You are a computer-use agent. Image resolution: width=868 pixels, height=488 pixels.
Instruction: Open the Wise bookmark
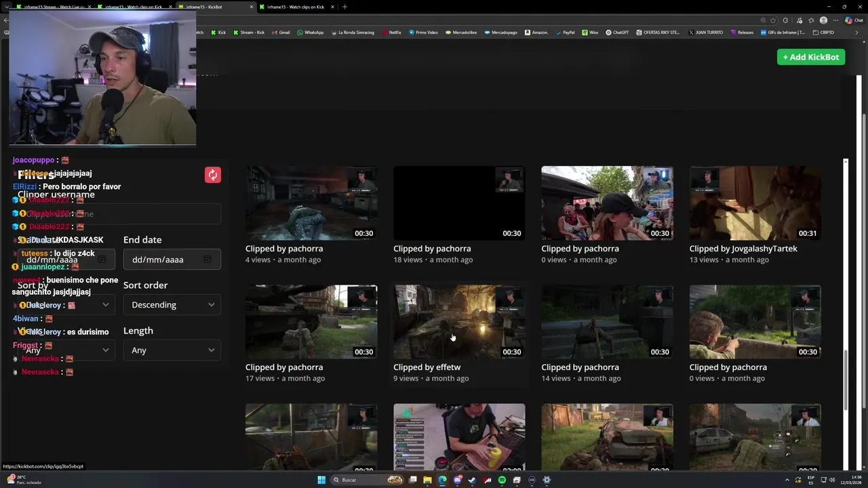590,33
